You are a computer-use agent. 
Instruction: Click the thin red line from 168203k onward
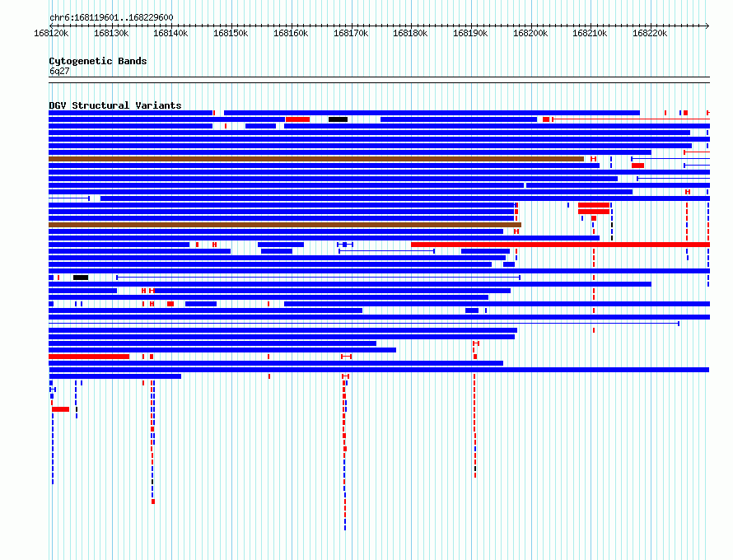pos(631,119)
